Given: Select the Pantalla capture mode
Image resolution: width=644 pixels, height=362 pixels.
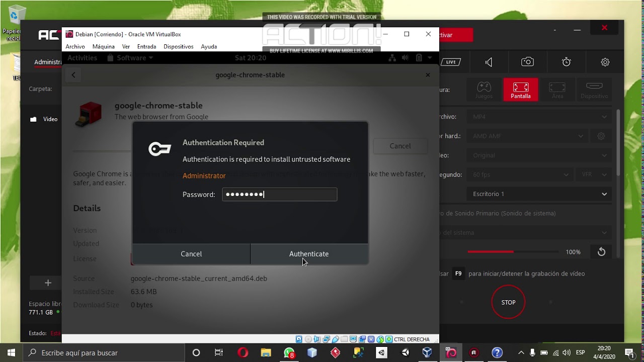Looking at the screenshot, I should pos(521,89).
